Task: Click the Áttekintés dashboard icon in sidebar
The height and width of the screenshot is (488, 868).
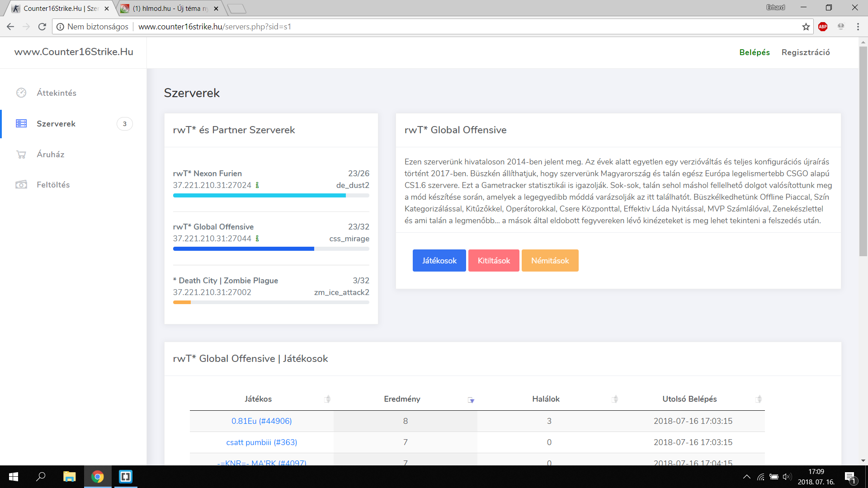Action: pyautogui.click(x=21, y=93)
